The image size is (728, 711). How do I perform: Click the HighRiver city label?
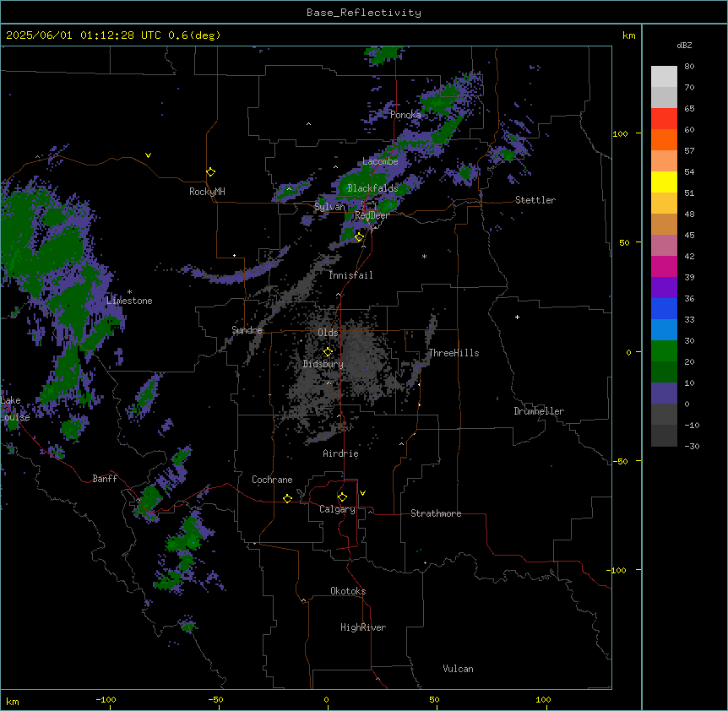(363, 627)
